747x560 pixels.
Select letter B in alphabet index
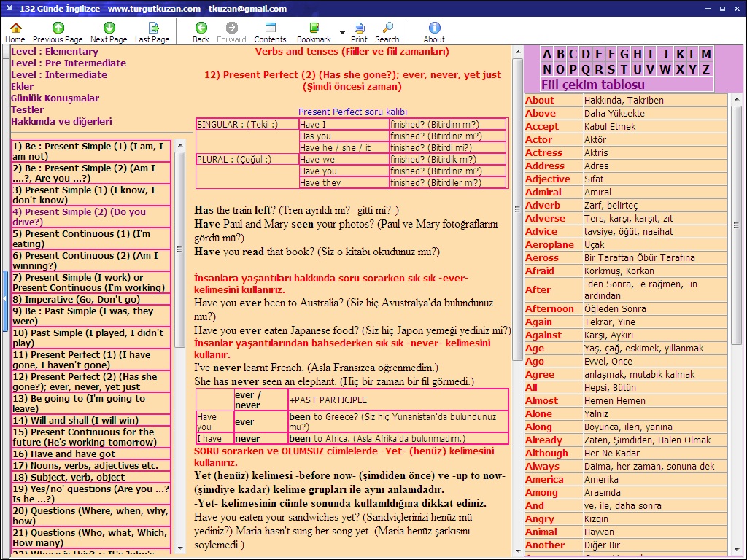[560, 54]
